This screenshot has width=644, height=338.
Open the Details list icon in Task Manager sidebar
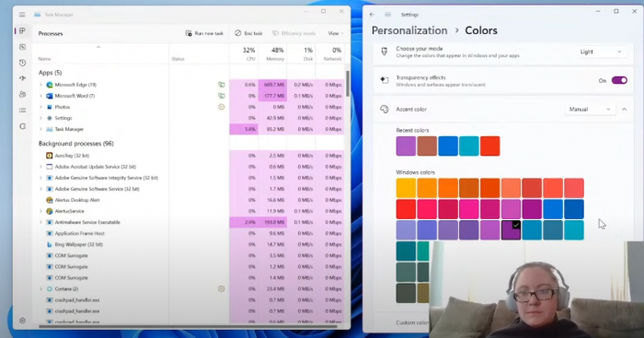click(x=22, y=111)
